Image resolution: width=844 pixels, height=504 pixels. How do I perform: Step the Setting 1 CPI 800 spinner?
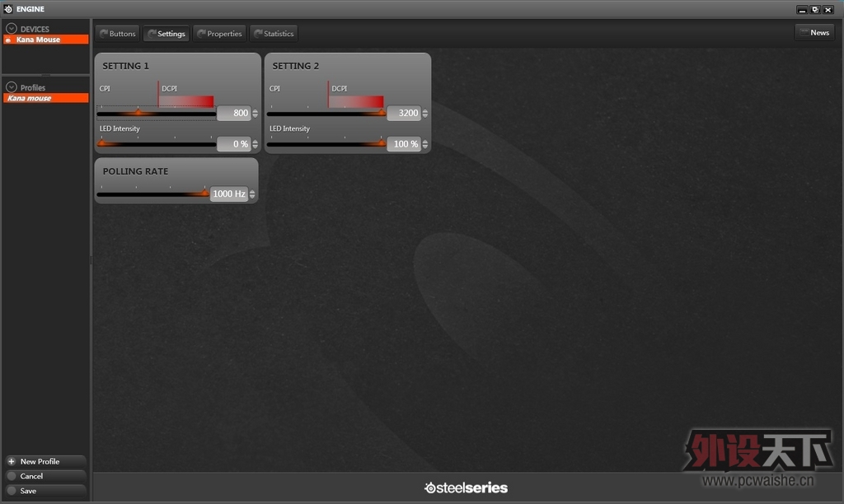[x=256, y=113]
